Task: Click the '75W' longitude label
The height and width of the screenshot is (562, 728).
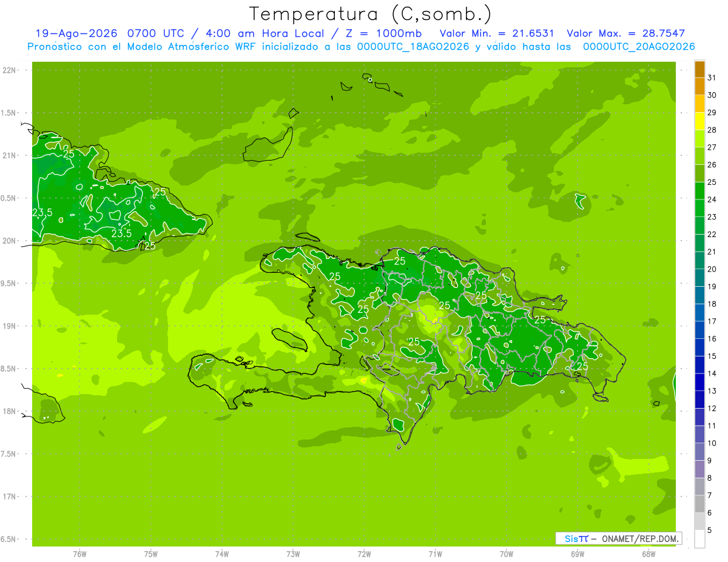Action: pyautogui.click(x=151, y=554)
